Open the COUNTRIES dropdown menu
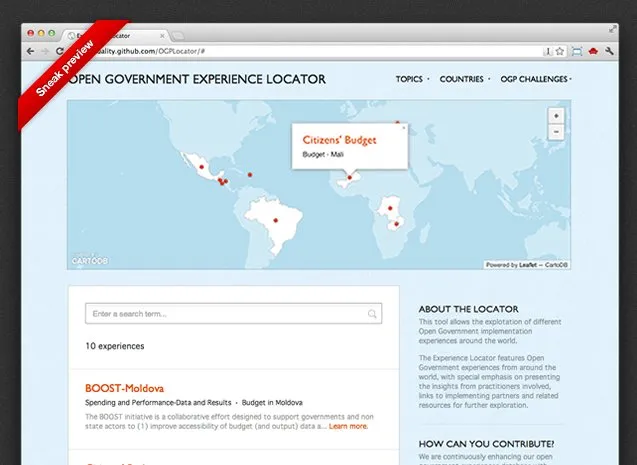This screenshot has width=637, height=465. click(x=465, y=79)
